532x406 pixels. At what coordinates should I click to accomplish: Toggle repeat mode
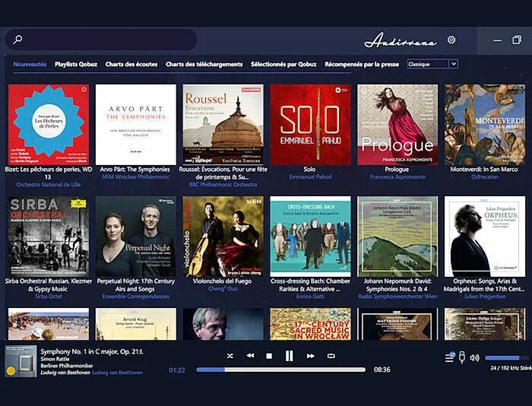(331, 356)
